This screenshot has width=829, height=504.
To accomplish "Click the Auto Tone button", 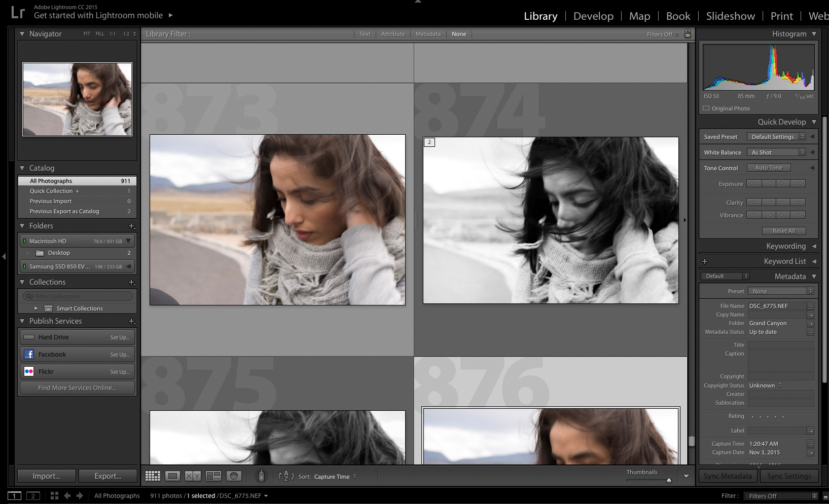I will click(x=769, y=168).
